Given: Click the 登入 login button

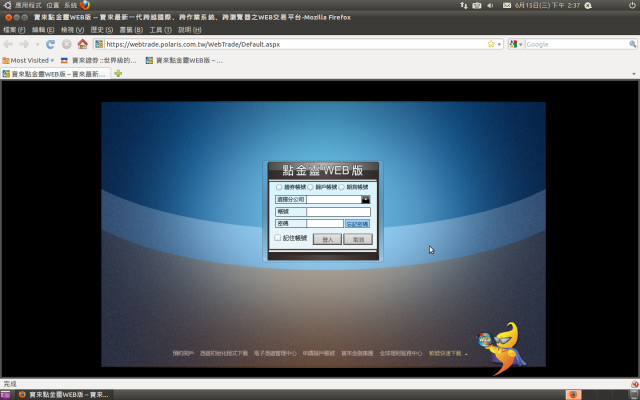Looking at the screenshot, I should 327,239.
